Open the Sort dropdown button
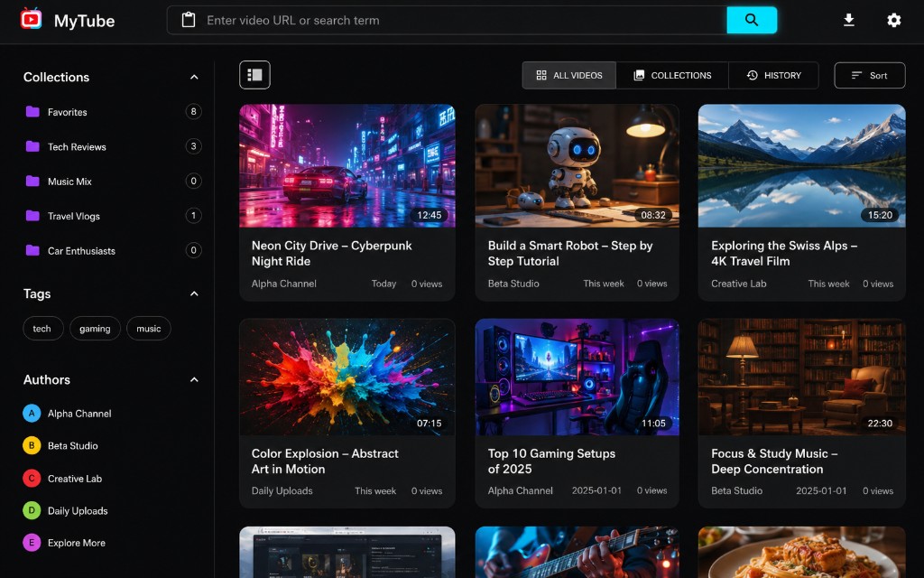This screenshot has width=924, height=578. pos(869,76)
